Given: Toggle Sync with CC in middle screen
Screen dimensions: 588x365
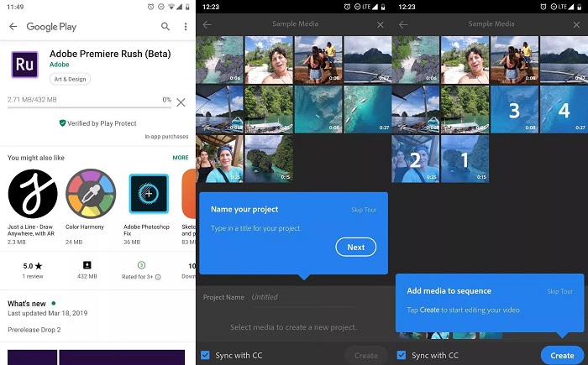Looking at the screenshot, I should (x=206, y=355).
